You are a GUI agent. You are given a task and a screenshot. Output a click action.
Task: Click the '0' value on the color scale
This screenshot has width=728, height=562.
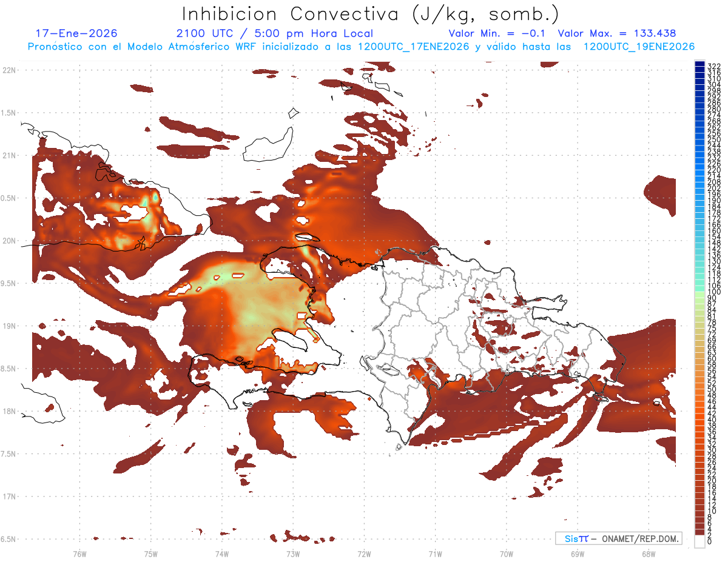coord(709,542)
